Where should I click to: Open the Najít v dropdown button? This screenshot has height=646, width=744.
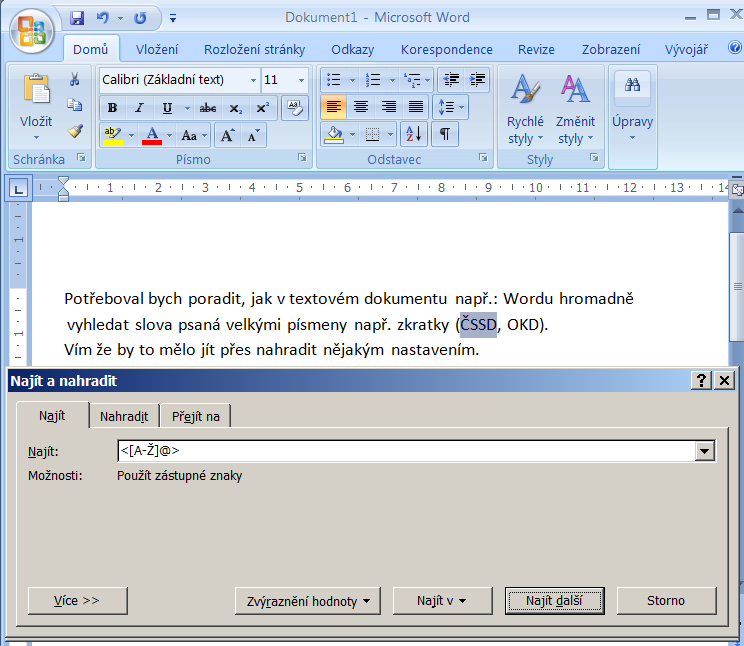point(442,600)
